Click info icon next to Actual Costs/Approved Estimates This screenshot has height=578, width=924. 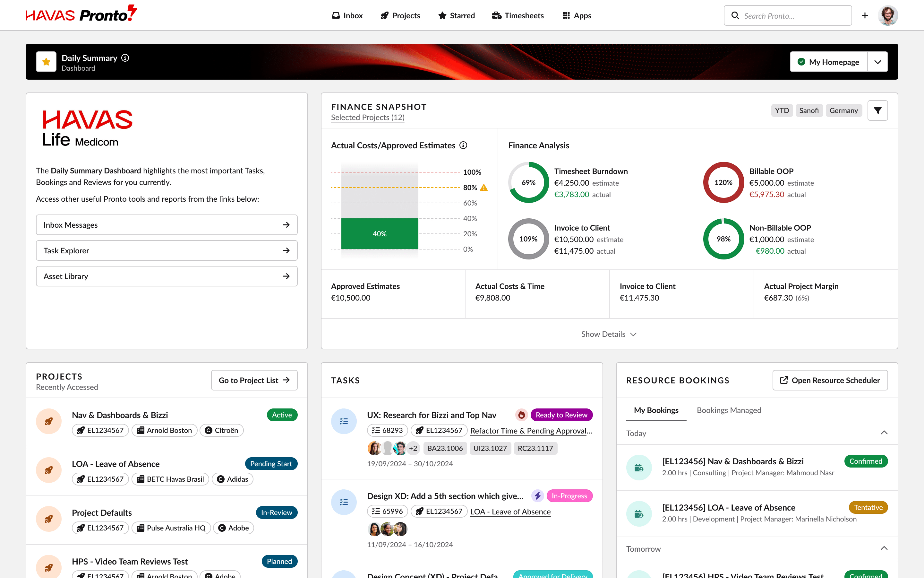(x=463, y=145)
